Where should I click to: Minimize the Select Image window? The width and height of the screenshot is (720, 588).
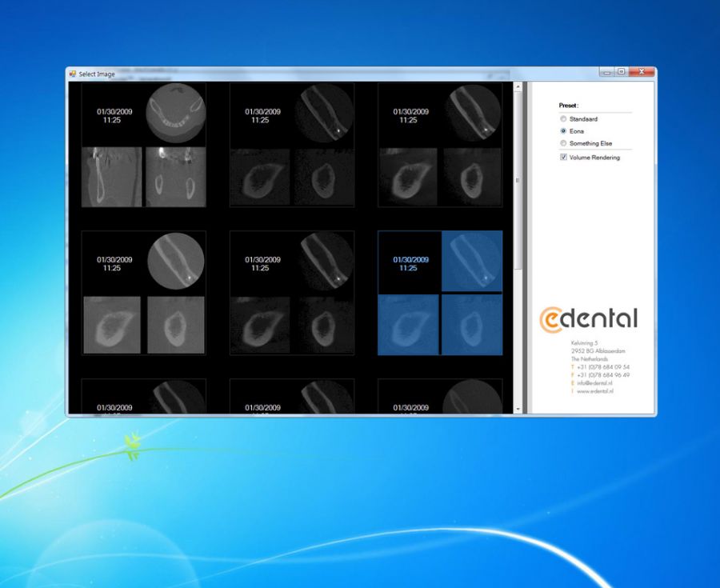(606, 72)
